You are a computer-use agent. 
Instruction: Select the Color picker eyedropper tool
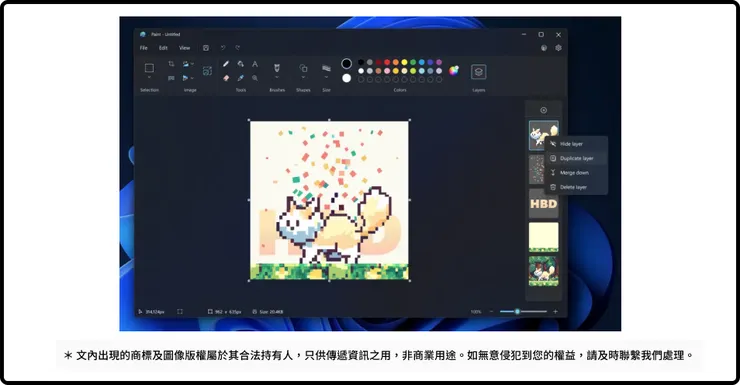pyautogui.click(x=241, y=78)
